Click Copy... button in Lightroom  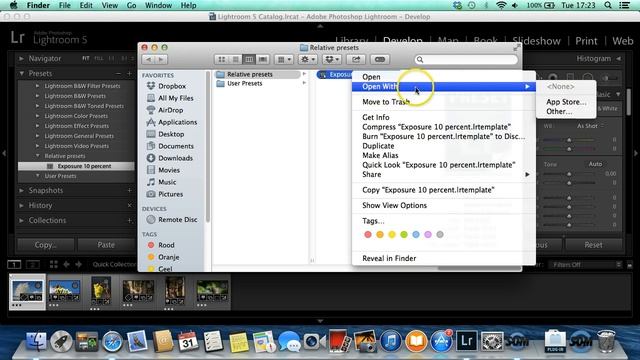pos(46,245)
